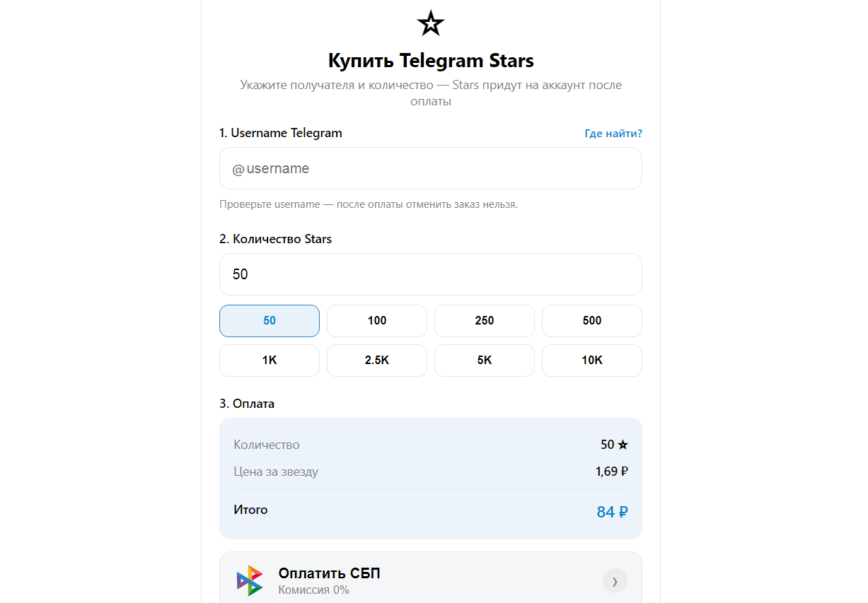Select the 10K stars preset
This screenshot has width=868, height=603.
pos(592,361)
